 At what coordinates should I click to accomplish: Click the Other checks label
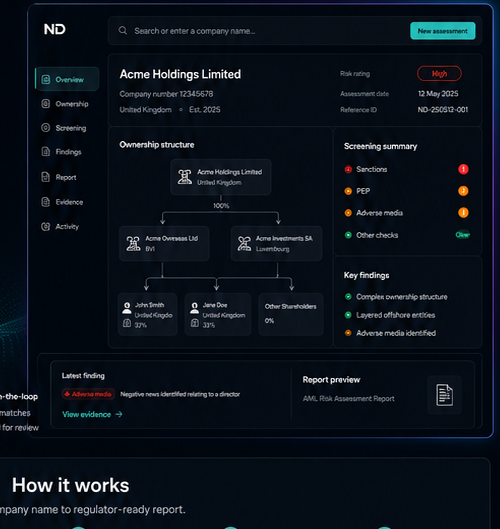pyautogui.click(x=377, y=235)
